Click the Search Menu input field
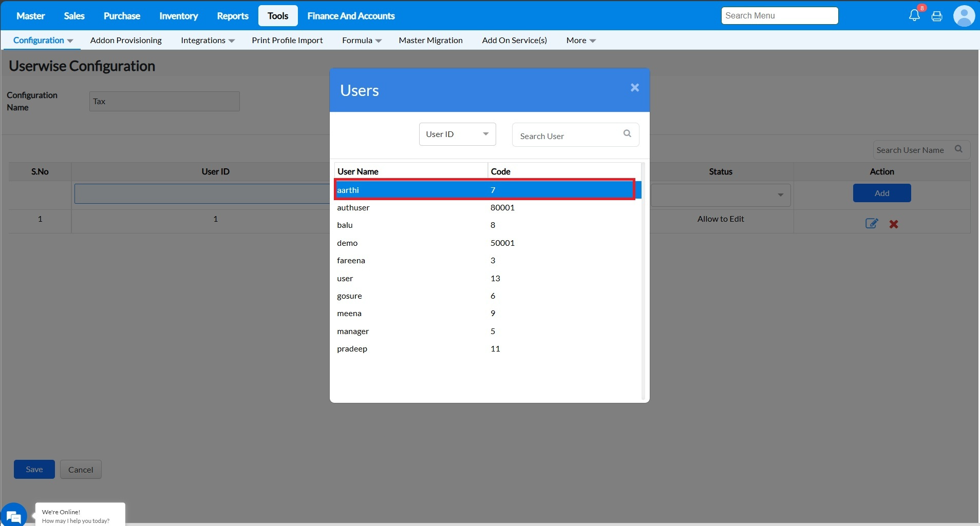The height and width of the screenshot is (526, 980). pyautogui.click(x=779, y=16)
